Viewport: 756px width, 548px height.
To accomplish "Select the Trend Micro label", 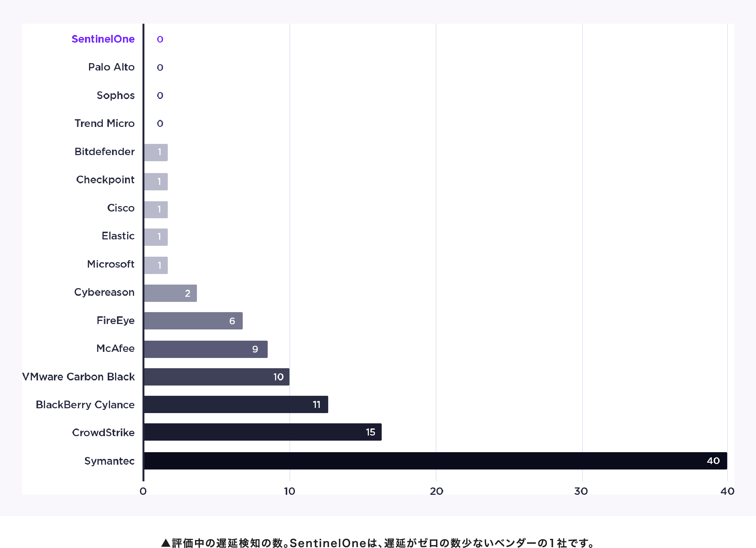I will pyautogui.click(x=105, y=123).
